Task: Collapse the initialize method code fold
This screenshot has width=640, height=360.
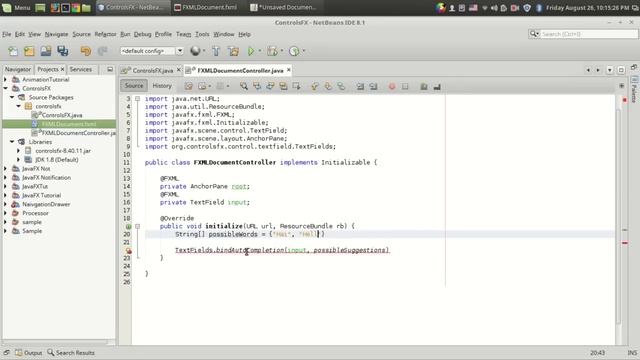Action: pyautogui.click(x=138, y=226)
